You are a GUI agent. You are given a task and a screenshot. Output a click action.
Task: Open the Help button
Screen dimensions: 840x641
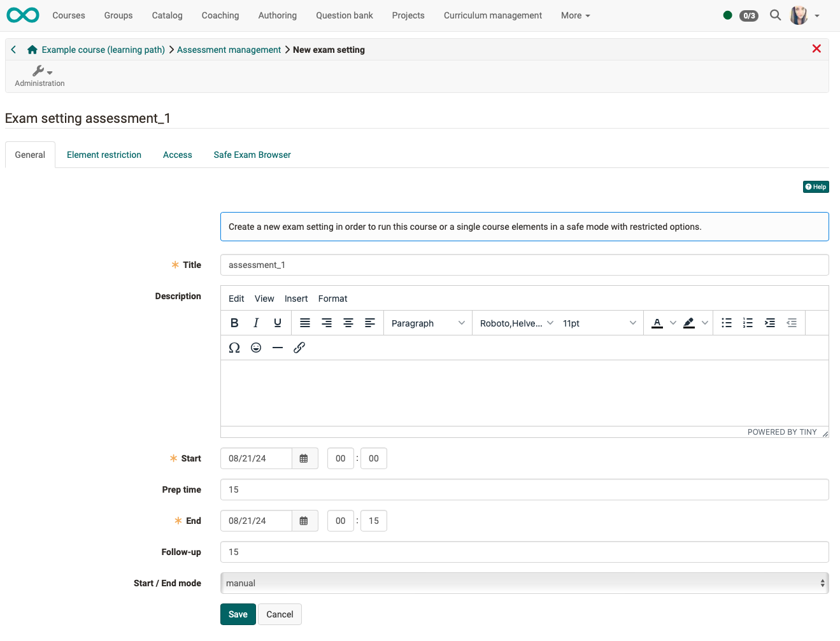[x=816, y=187]
